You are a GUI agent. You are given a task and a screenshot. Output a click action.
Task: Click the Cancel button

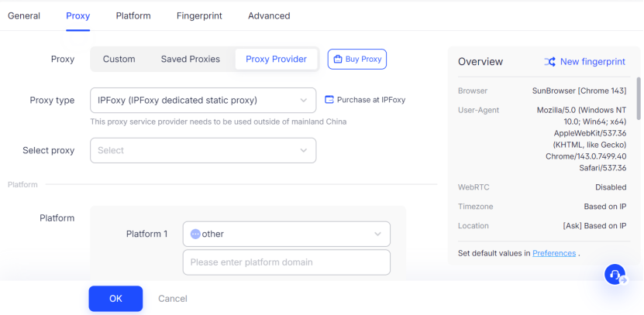tap(173, 299)
